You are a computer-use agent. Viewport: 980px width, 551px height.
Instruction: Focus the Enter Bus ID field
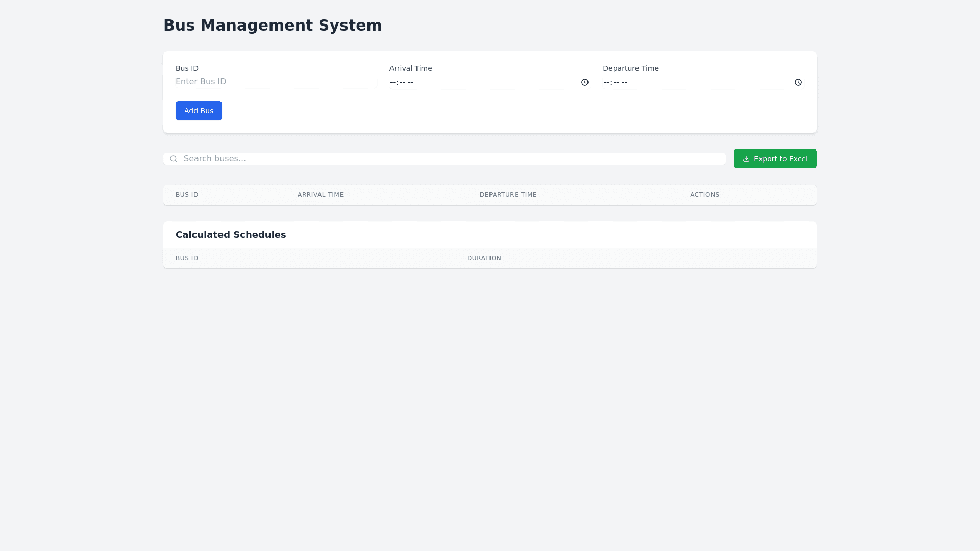click(x=276, y=82)
